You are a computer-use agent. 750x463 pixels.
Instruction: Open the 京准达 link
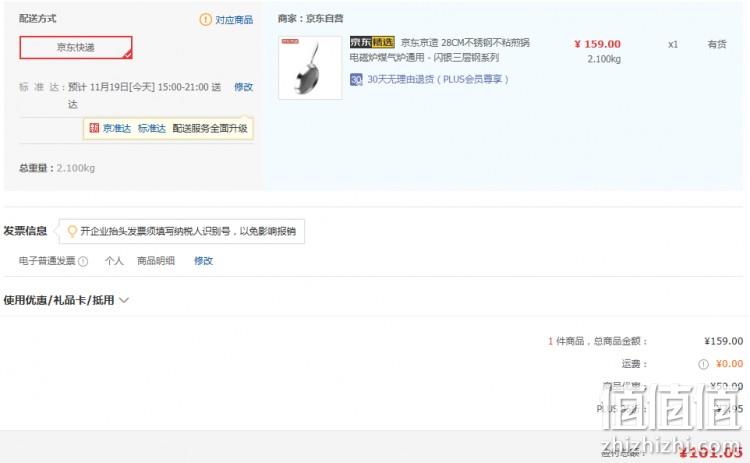117,128
